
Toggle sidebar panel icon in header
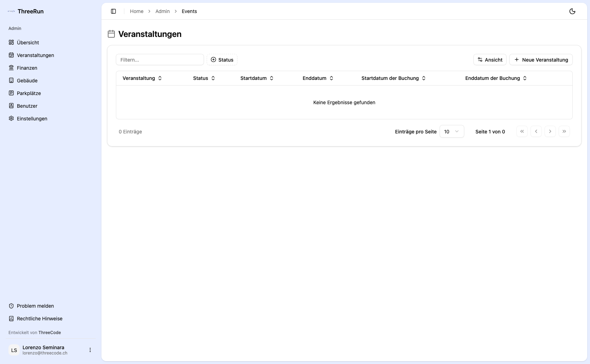tap(113, 11)
